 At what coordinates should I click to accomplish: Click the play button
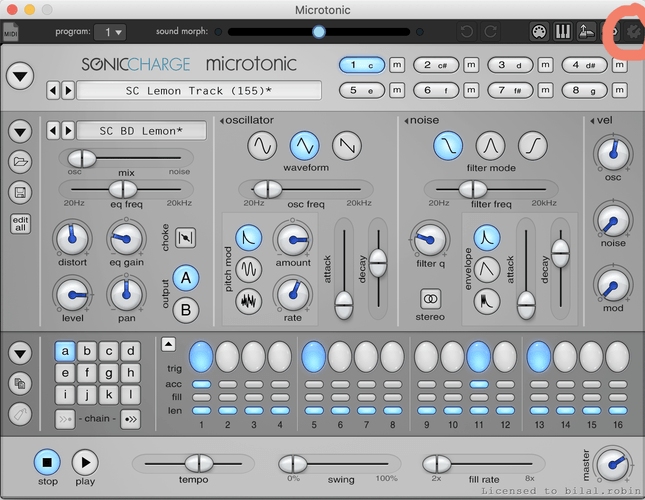point(85,463)
